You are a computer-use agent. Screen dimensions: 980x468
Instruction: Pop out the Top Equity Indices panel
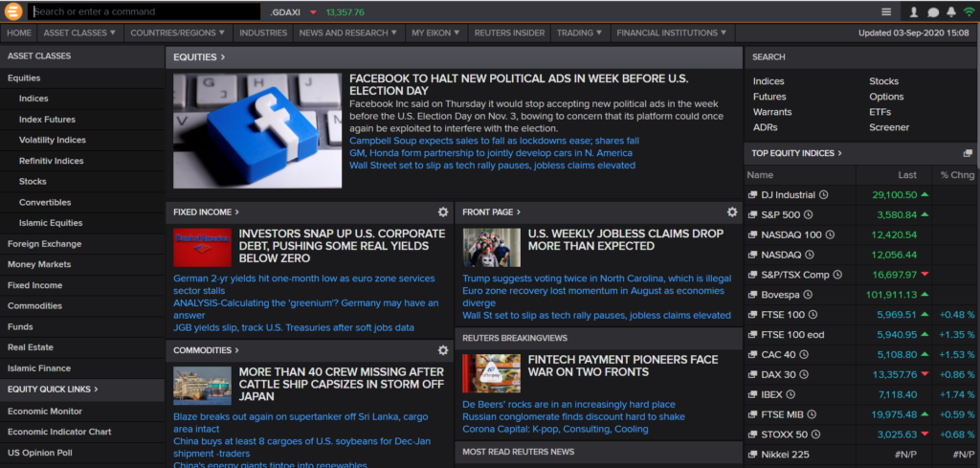(x=969, y=153)
